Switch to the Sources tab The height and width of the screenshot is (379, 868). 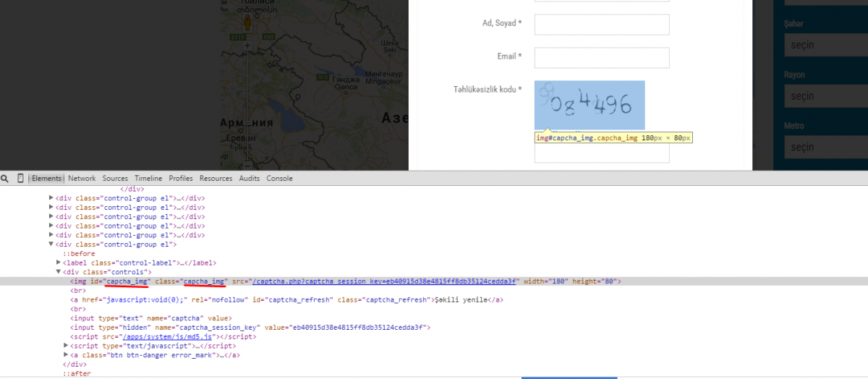[x=115, y=179]
